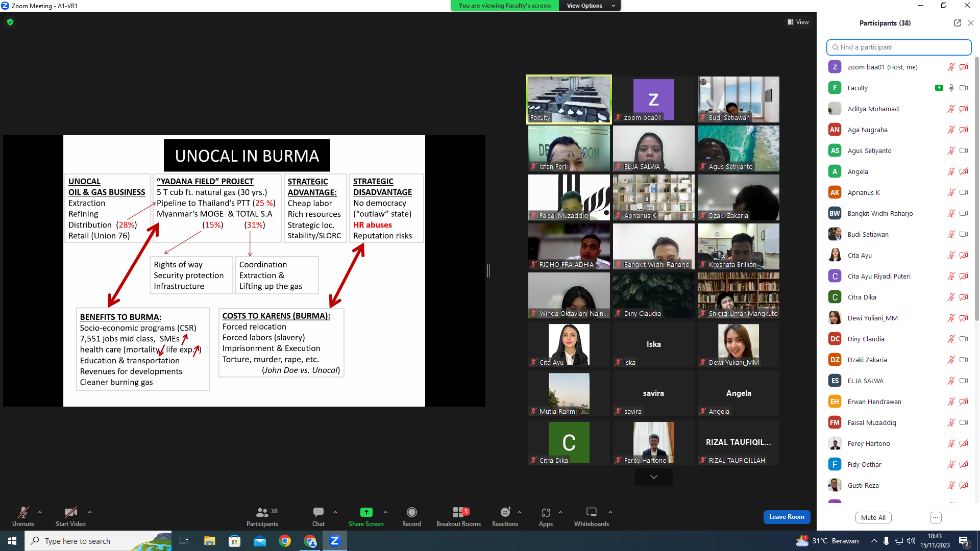This screenshot has height=551, width=980.
Task: Click the green encryption shield icon
Action: coord(10,22)
